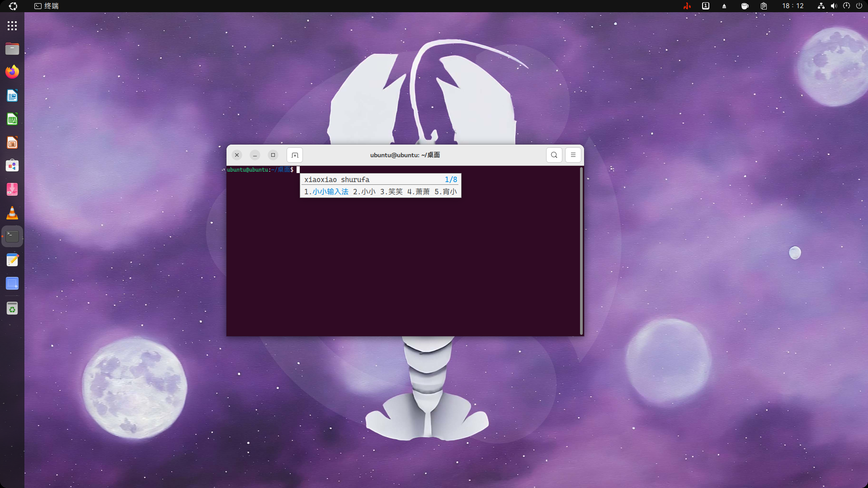Screen dimensions: 868x488
Task: Open LibreOffice Writer from dock
Action: (x=12, y=95)
